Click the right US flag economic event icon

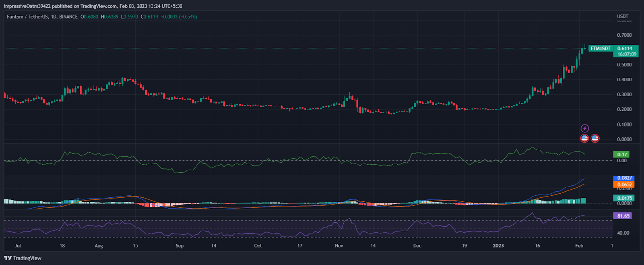click(x=595, y=139)
